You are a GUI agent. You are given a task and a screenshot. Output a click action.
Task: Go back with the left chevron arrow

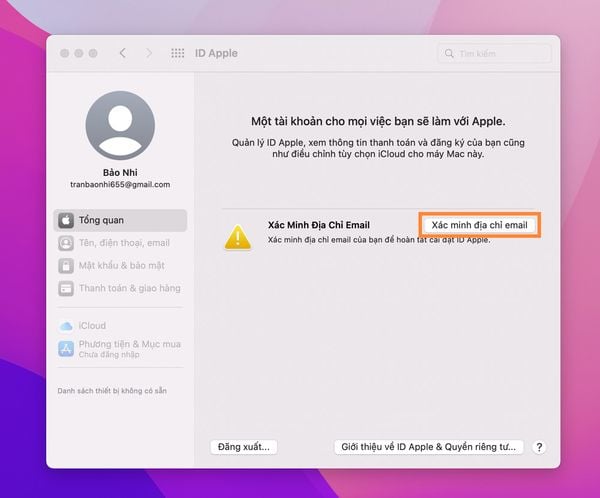click(x=122, y=53)
